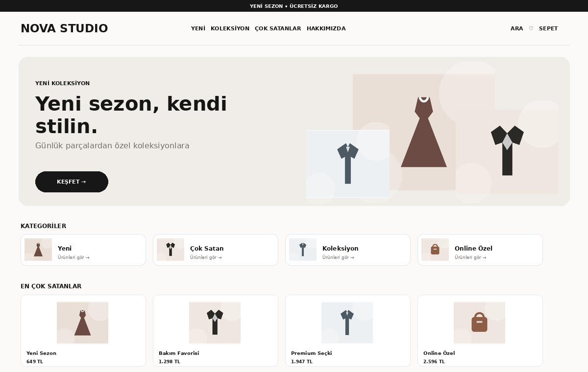Screen dimensions: 588x372
Task: Open the Çok Satanlar menu
Action: pyautogui.click(x=278, y=28)
